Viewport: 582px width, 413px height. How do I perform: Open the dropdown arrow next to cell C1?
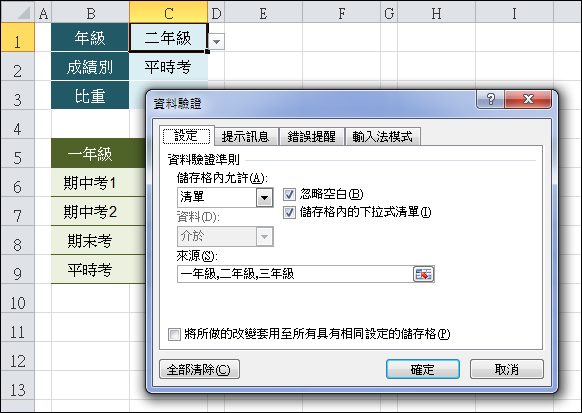(x=216, y=41)
